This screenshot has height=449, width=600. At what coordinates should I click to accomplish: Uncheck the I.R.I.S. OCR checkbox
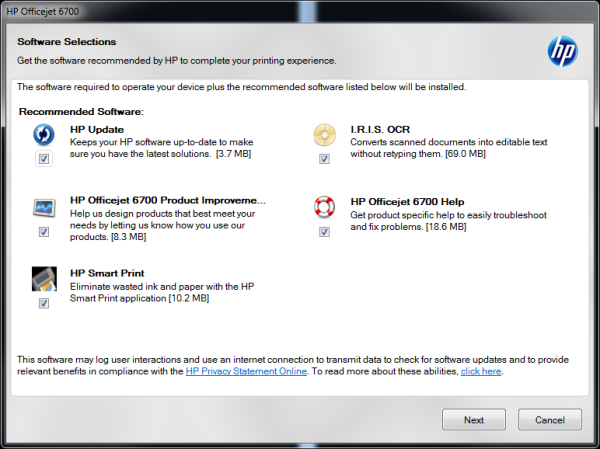(x=324, y=159)
